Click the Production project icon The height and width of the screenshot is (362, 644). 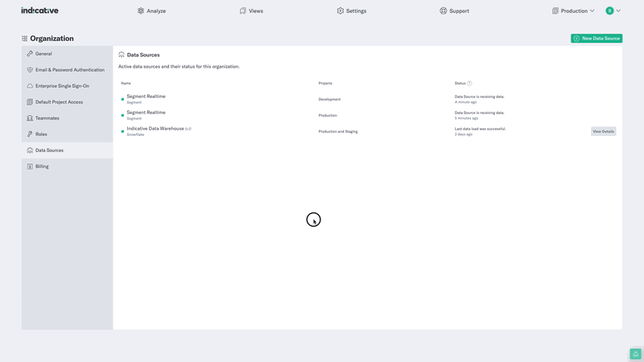pyautogui.click(x=555, y=10)
